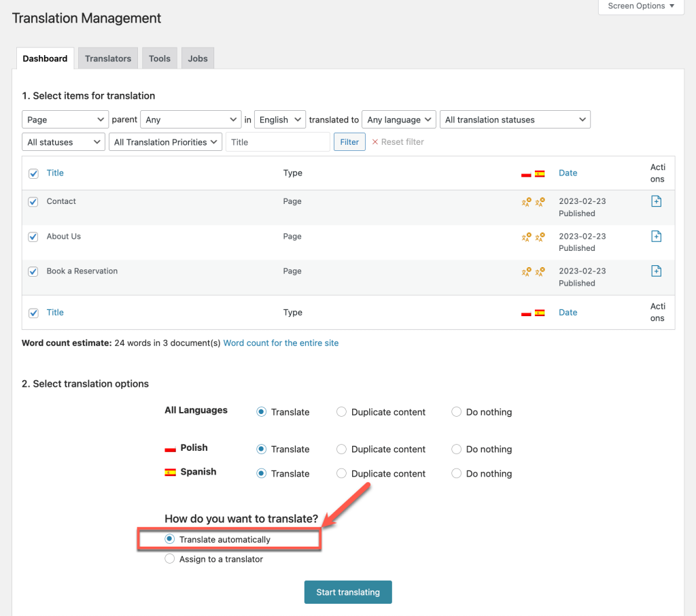
Task: Select 'Assign to a translator' option
Action: (x=169, y=559)
